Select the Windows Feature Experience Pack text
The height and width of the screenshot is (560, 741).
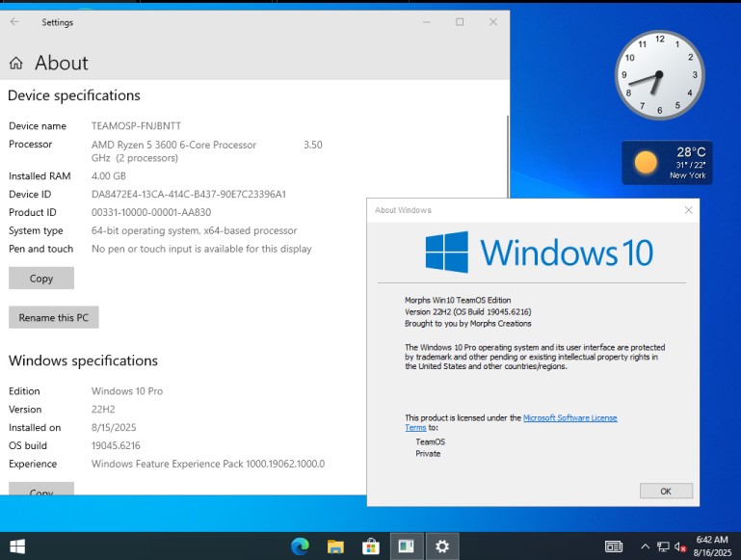[208, 464]
